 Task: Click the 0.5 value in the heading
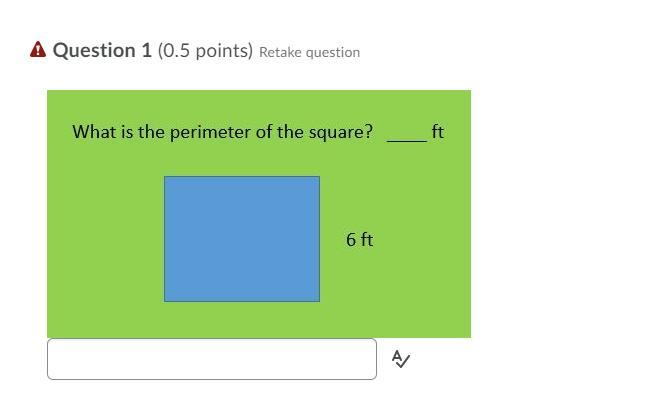click(x=178, y=50)
